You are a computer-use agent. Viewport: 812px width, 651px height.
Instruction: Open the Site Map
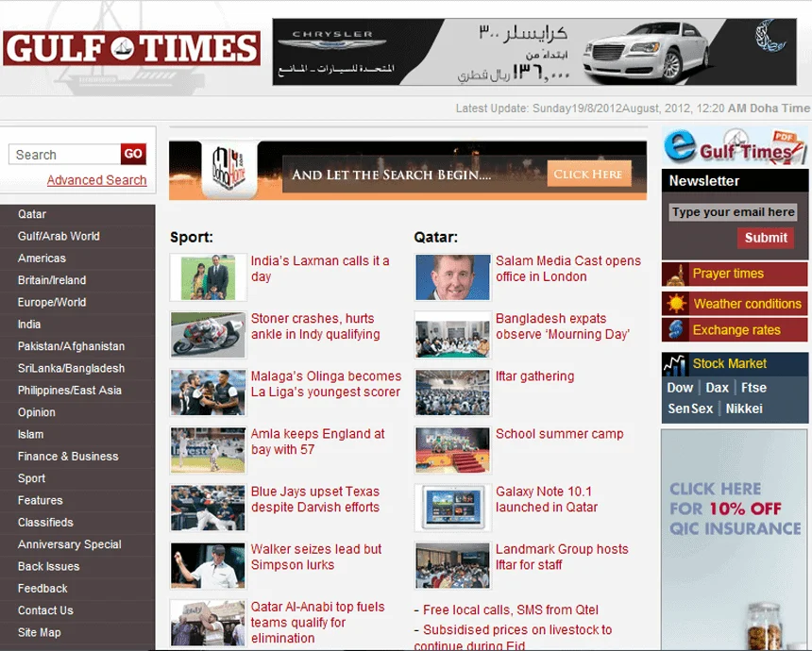point(40,632)
